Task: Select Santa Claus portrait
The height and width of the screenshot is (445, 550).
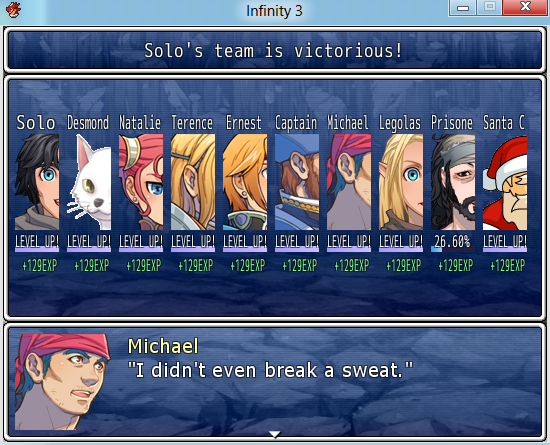Action: [x=505, y=182]
